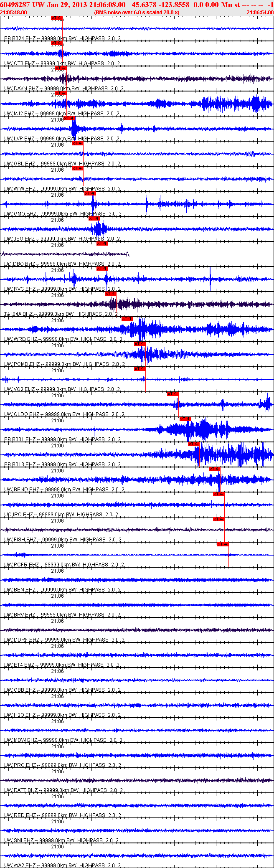Click the UW.ET4.EHZ station label
The image size is (274, 868).
[x=19, y=665]
